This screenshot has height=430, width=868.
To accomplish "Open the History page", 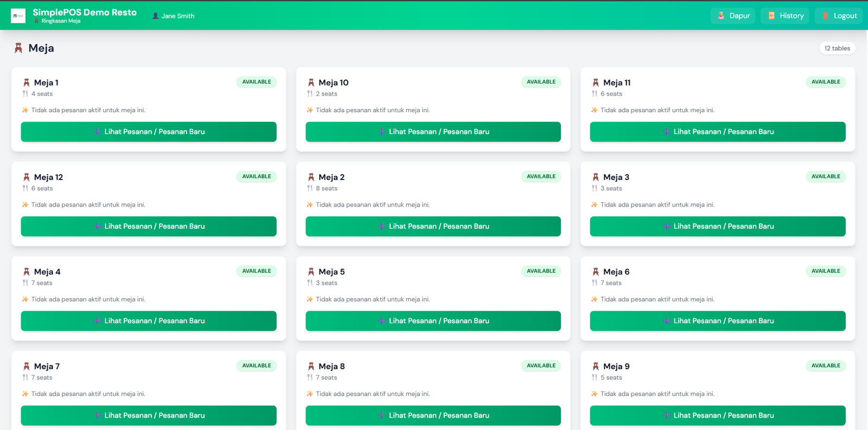I will coord(785,16).
